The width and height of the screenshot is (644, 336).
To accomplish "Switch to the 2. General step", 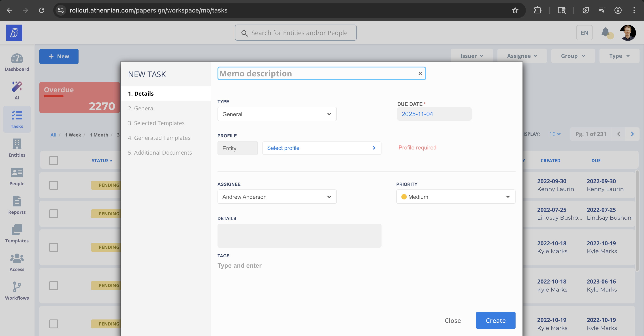I will 141,108.
